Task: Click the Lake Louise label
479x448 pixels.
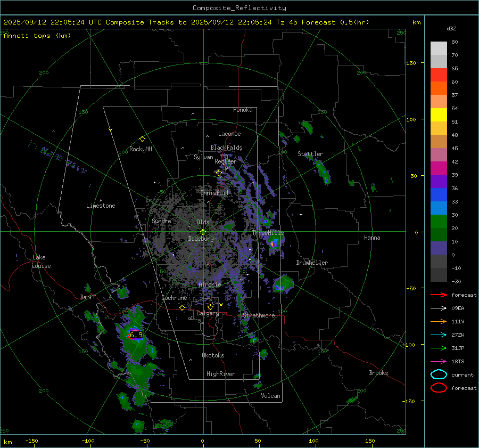Action: point(41,262)
